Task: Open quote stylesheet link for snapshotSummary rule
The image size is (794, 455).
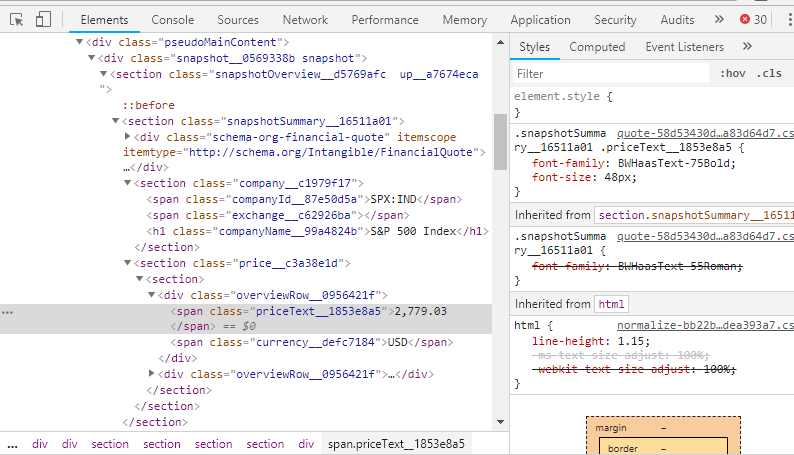Action: [705, 236]
